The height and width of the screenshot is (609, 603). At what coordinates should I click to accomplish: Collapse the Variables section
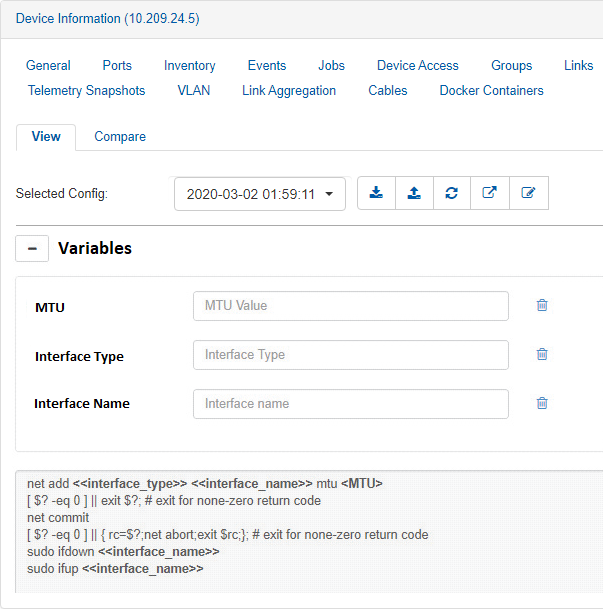click(32, 248)
